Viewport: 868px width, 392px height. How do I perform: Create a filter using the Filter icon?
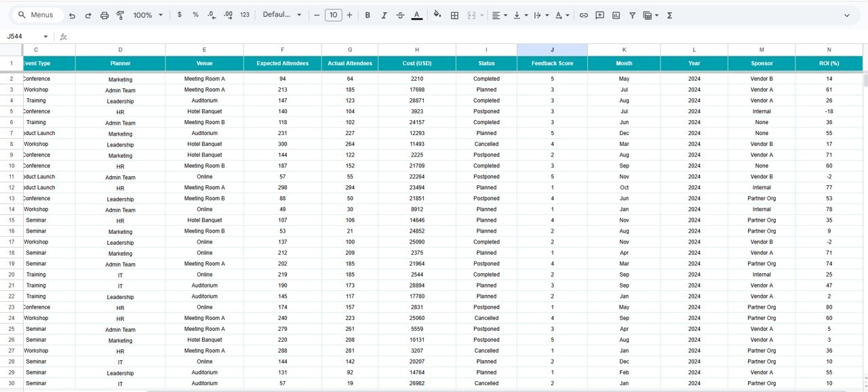[x=631, y=15]
